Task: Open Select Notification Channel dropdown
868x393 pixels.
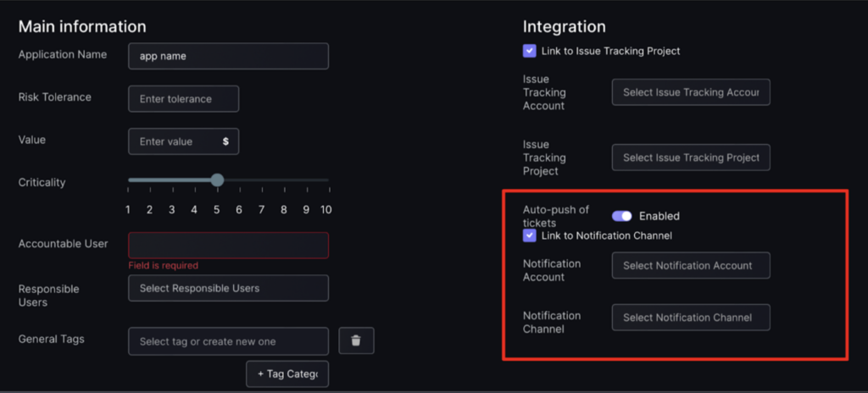Action: 691,318
